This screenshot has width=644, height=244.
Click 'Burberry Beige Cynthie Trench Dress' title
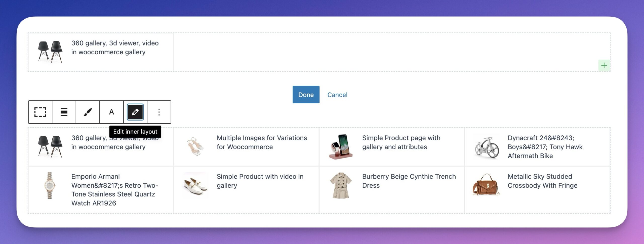click(x=409, y=181)
